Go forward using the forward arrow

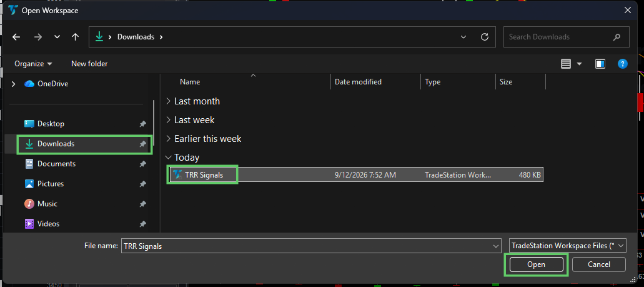pyautogui.click(x=38, y=37)
